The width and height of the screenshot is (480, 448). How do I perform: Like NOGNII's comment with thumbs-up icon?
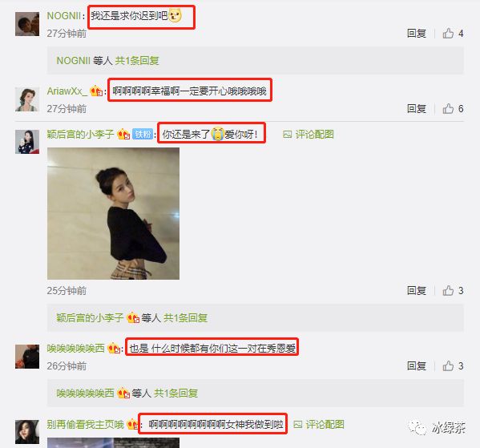tap(448, 33)
